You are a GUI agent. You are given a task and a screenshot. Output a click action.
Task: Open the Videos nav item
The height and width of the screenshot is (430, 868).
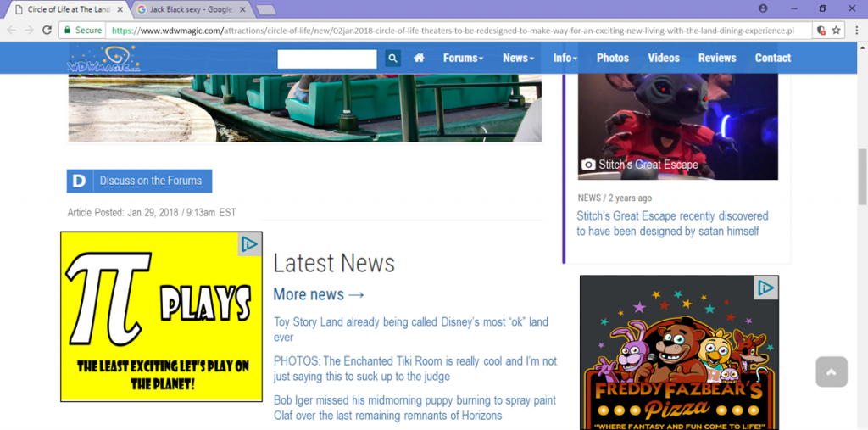(664, 58)
